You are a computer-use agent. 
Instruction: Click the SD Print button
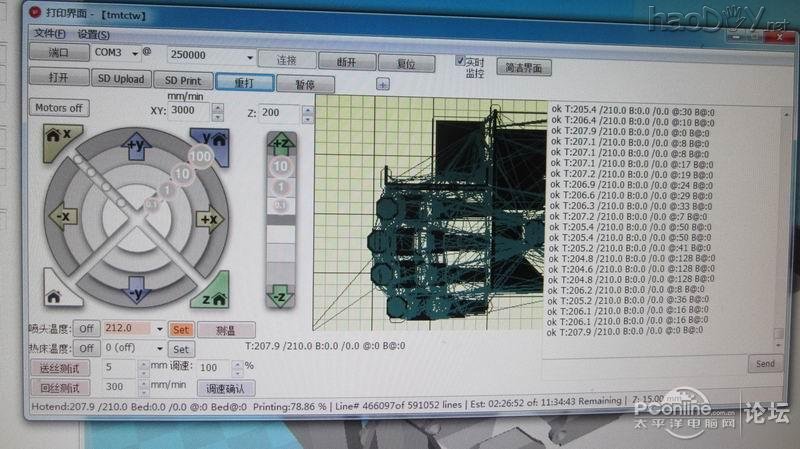(183, 80)
